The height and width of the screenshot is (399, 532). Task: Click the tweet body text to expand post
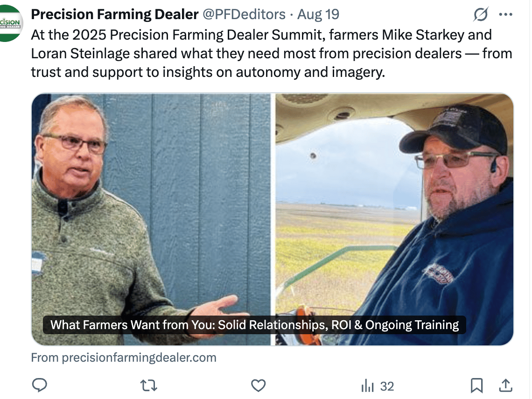(x=272, y=53)
